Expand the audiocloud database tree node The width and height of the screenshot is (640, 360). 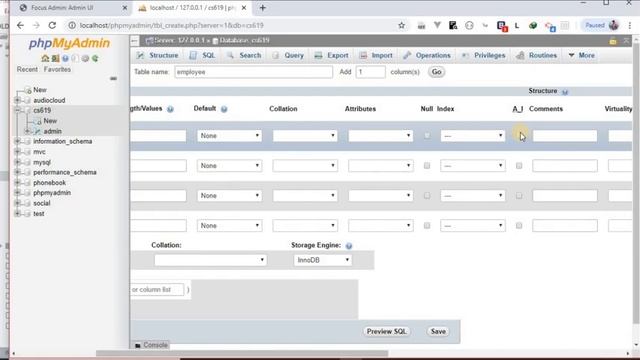point(18,100)
